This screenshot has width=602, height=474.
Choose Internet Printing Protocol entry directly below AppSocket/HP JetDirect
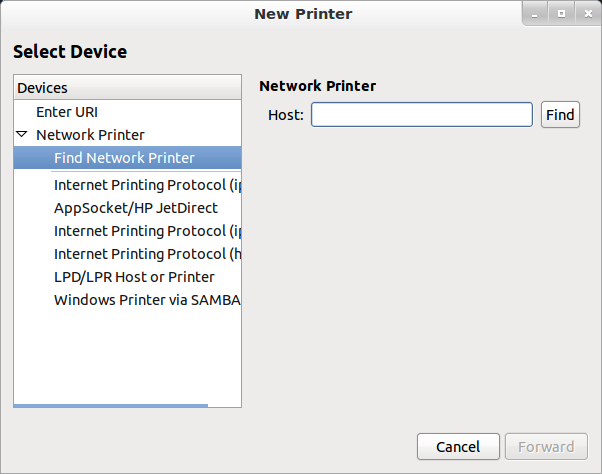tap(147, 231)
